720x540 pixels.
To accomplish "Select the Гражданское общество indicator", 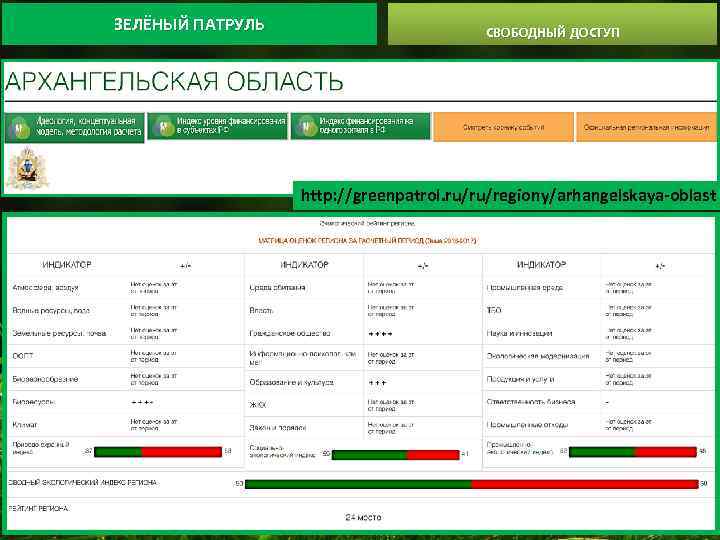I will tap(290, 333).
